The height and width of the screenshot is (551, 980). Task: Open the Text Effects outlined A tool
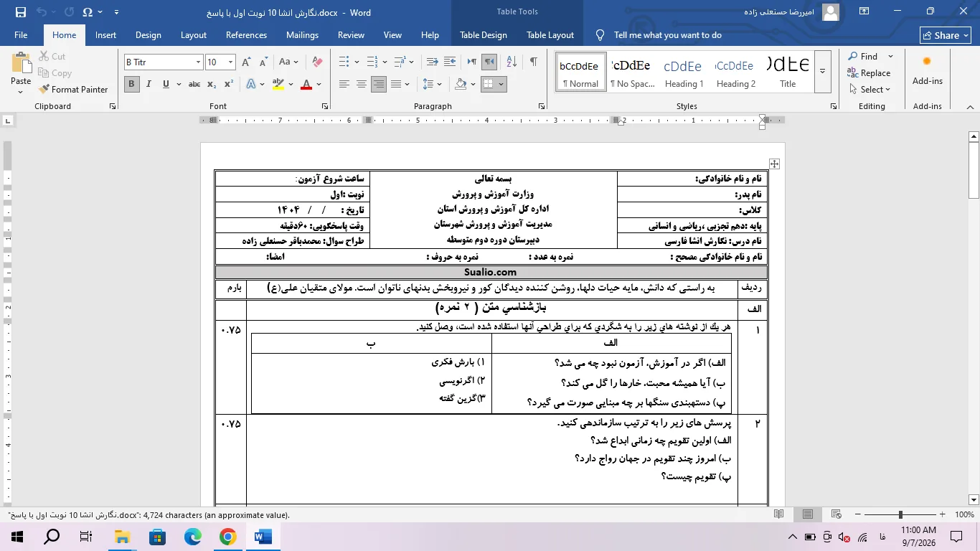point(250,84)
